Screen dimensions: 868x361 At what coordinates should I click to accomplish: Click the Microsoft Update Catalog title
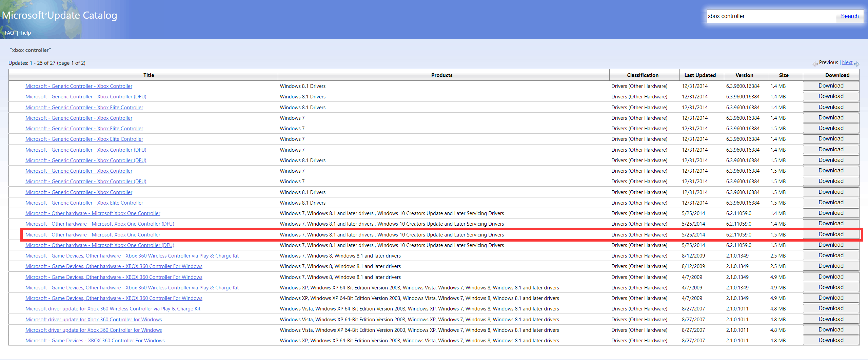59,15
